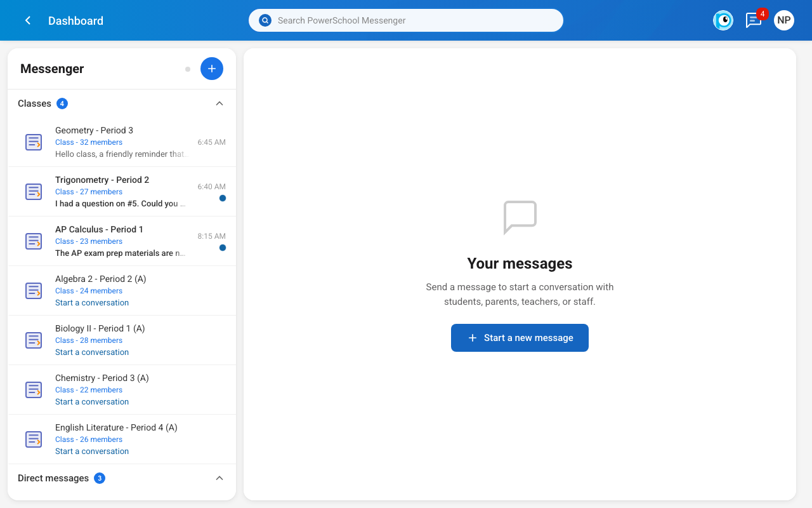Collapse the Direct messages section

[x=219, y=478]
